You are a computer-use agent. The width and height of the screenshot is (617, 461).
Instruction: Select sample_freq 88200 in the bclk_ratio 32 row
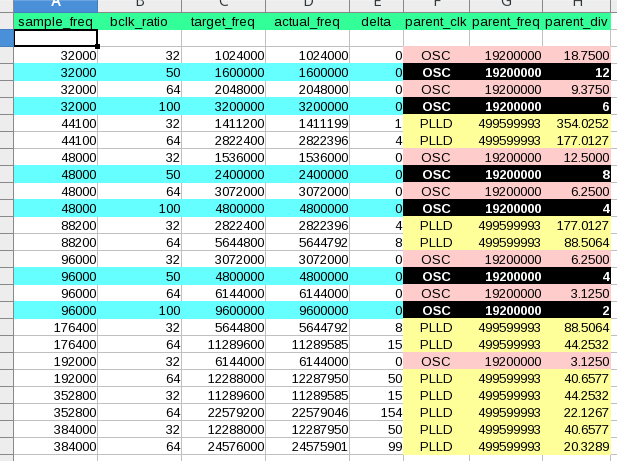point(55,225)
